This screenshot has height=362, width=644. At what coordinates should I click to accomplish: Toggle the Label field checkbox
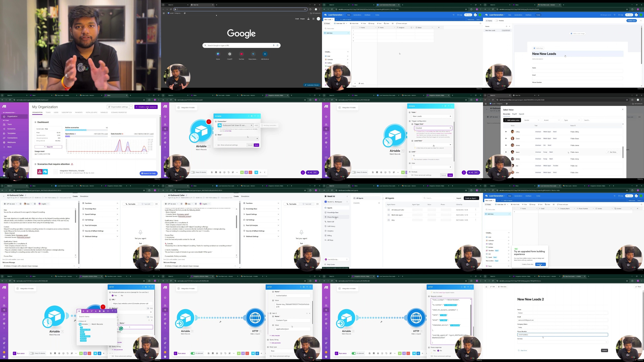[412, 141]
